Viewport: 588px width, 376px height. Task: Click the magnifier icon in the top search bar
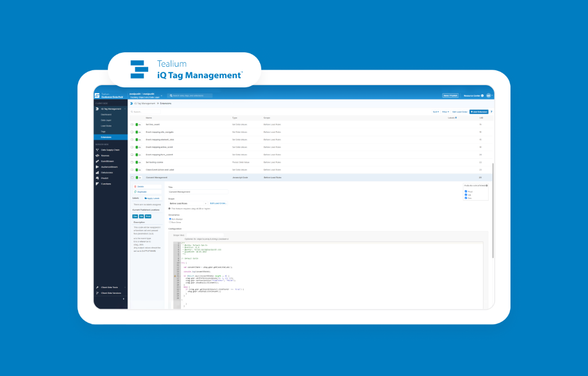171,96
